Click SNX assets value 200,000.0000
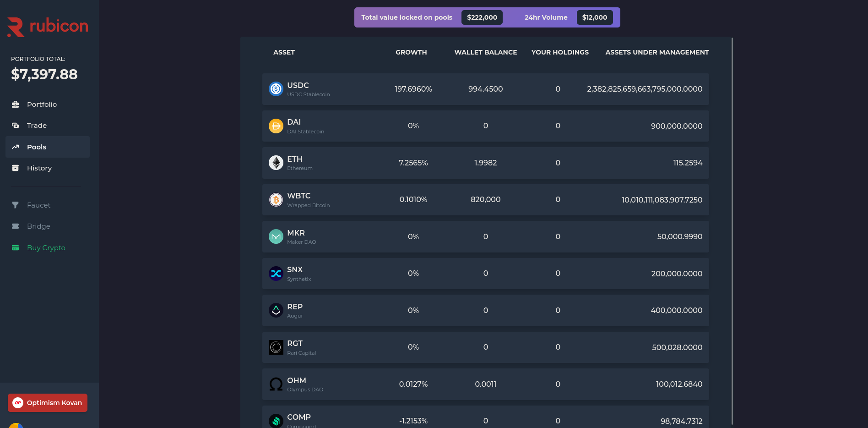The width and height of the screenshot is (868, 428). (677, 274)
